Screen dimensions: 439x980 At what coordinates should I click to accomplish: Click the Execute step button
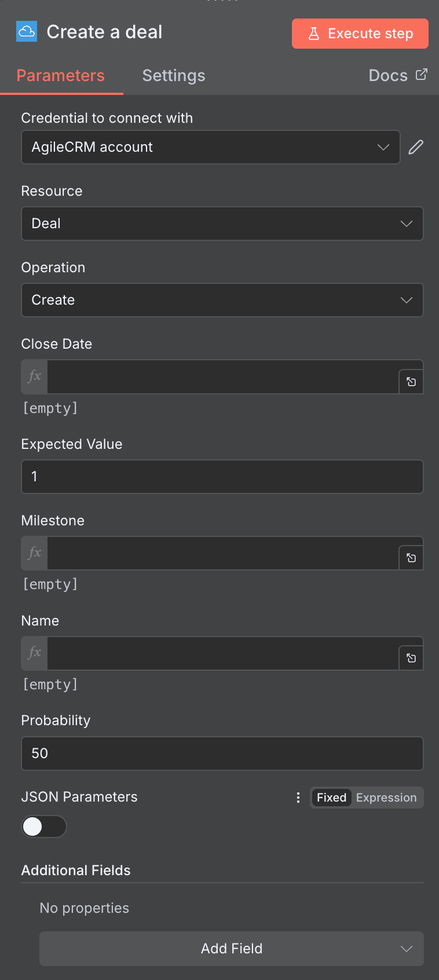pos(360,34)
